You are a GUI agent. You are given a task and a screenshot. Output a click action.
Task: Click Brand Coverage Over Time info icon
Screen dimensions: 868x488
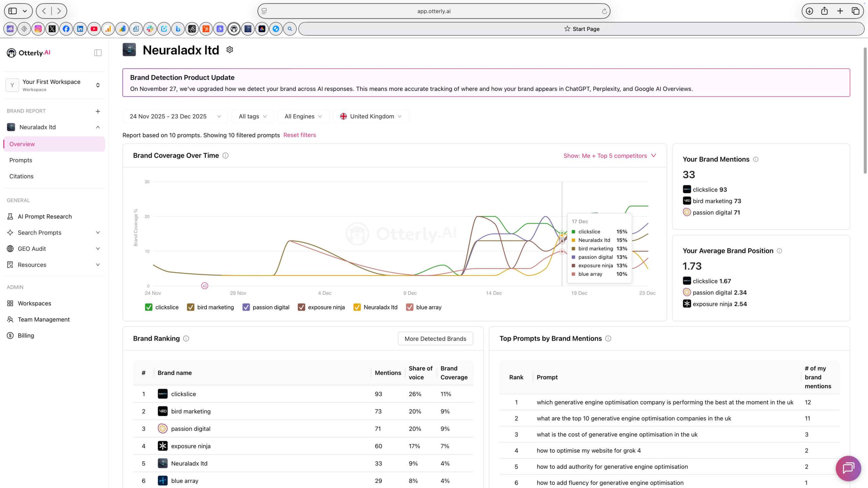coord(225,156)
